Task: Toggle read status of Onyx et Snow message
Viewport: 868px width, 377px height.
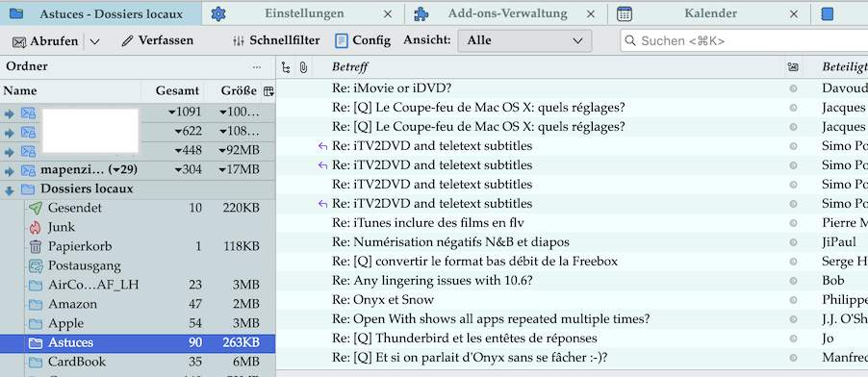Action: pos(793,301)
